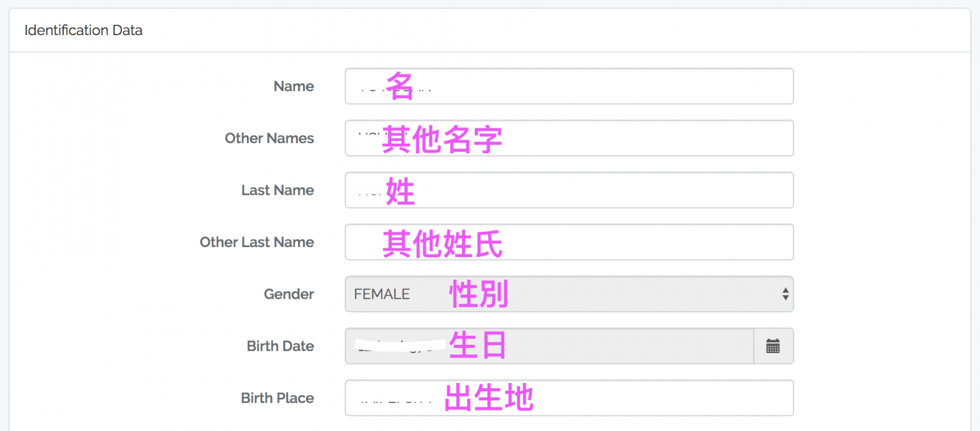Screen dimensions: 980x431
Task: Click the "Other Names" label text
Action: [x=269, y=138]
